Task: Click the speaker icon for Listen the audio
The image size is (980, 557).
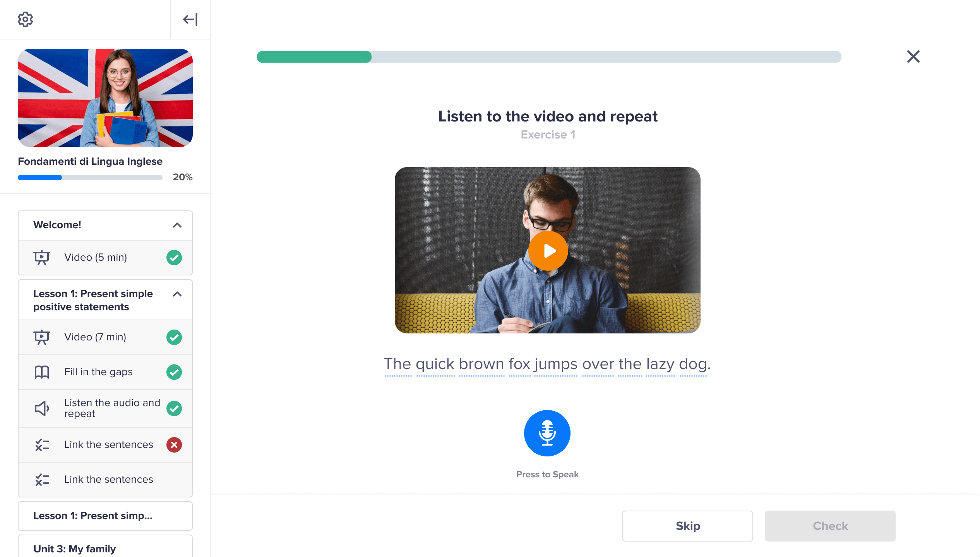Action: 41,408
